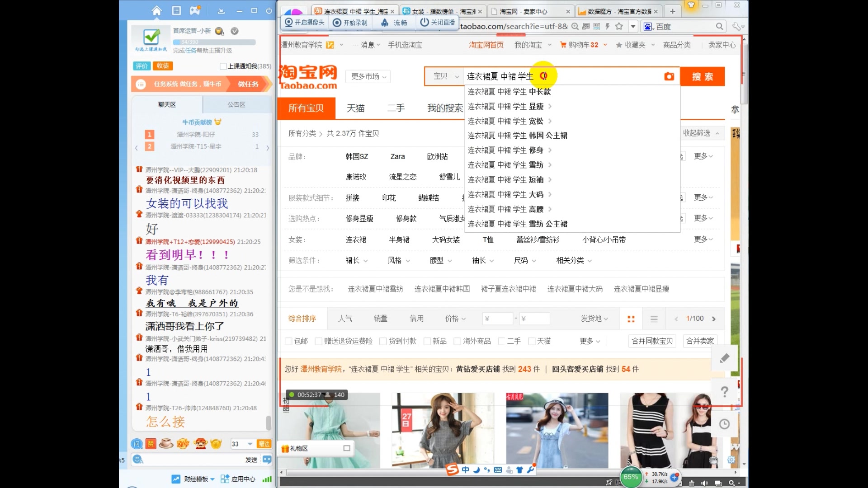Open the 发货地 location dropdown
The height and width of the screenshot is (488, 868).
click(594, 319)
